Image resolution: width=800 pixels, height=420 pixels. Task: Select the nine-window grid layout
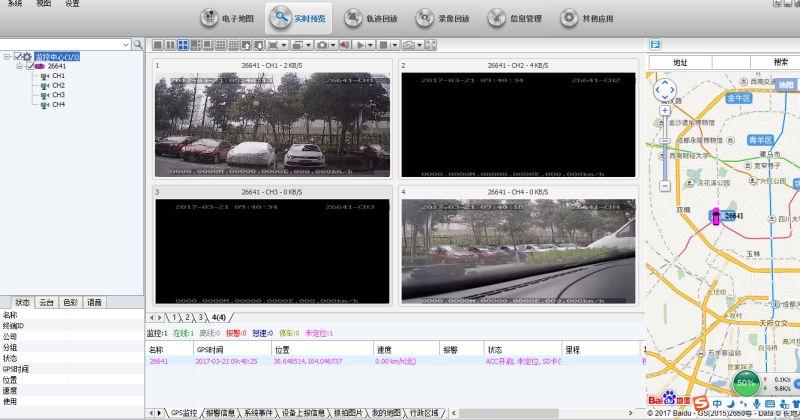(221, 45)
